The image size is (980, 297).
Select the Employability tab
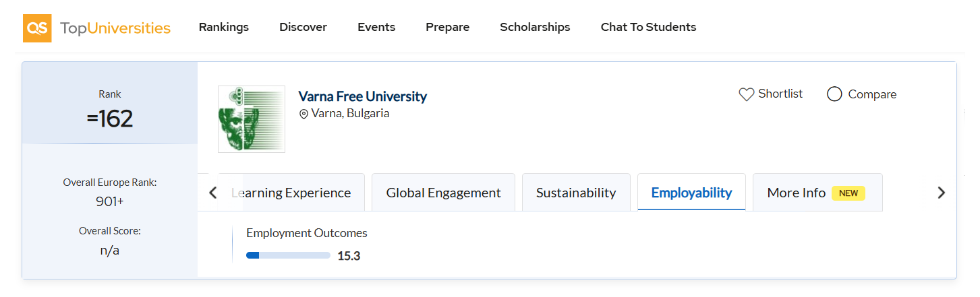click(691, 193)
